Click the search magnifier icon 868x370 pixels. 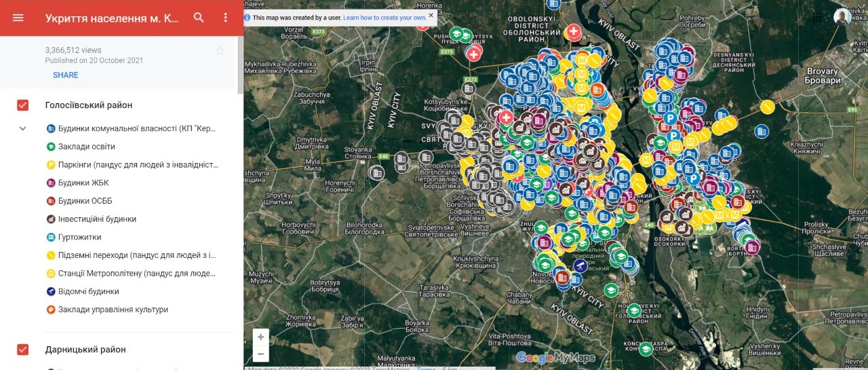click(199, 18)
